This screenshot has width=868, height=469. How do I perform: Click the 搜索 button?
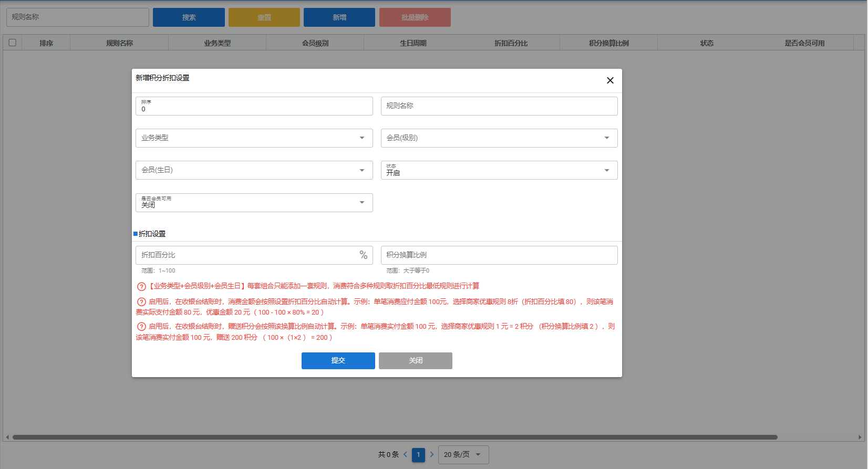click(189, 17)
